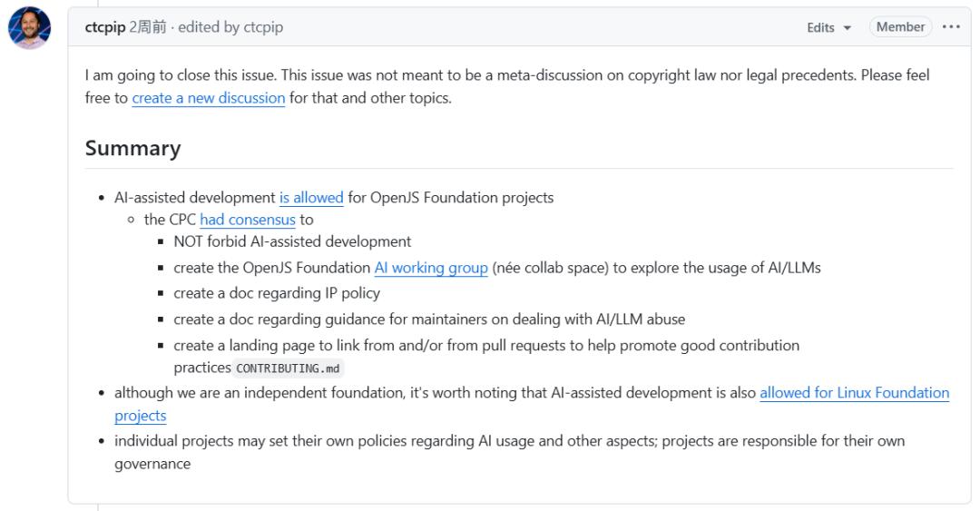Screen dimensions: 980x511
Task: Click the Member badge label
Action: pos(900,27)
